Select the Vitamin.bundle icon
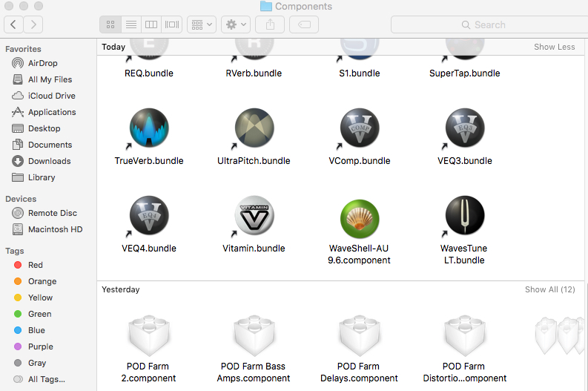 [254, 215]
